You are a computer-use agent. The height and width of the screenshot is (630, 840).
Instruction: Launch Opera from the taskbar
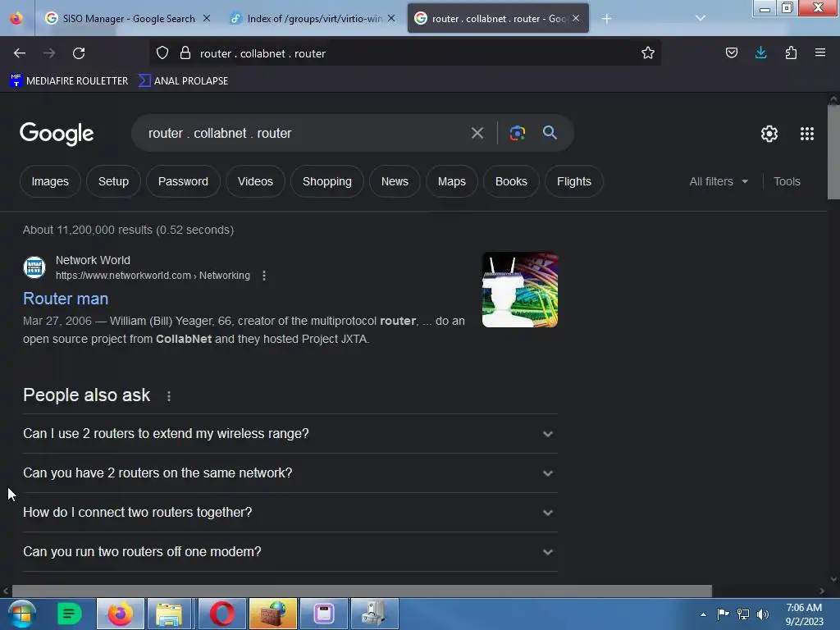pyautogui.click(x=221, y=614)
